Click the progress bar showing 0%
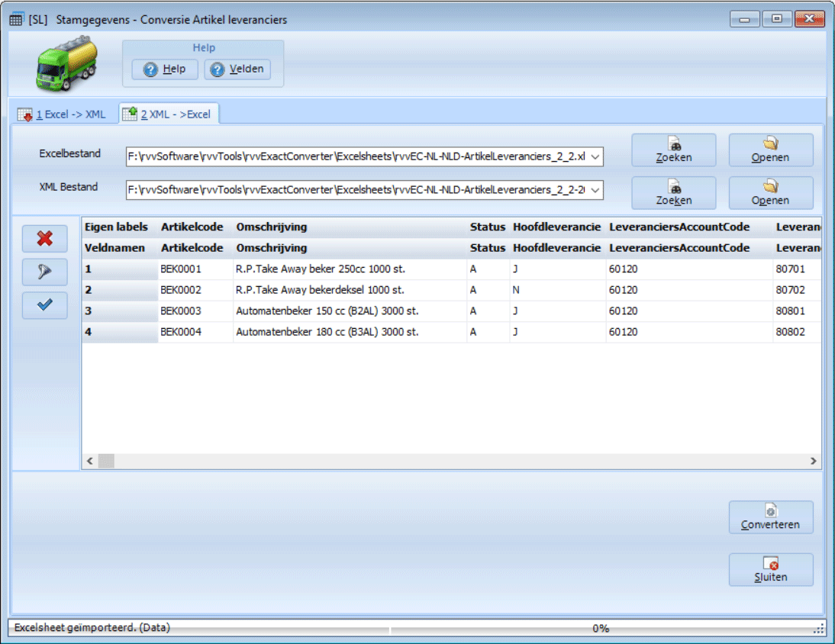The height and width of the screenshot is (644, 835). pyautogui.click(x=601, y=629)
